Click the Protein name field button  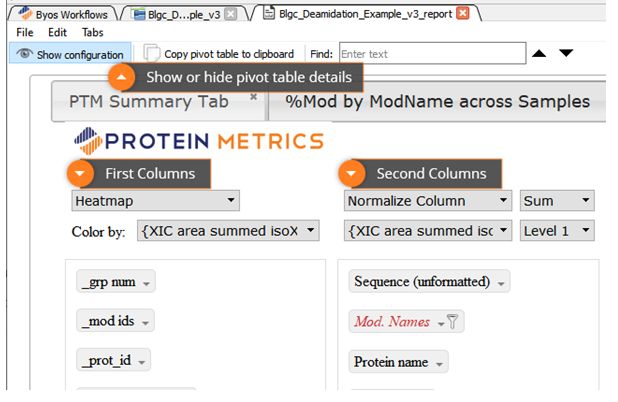pos(399,362)
